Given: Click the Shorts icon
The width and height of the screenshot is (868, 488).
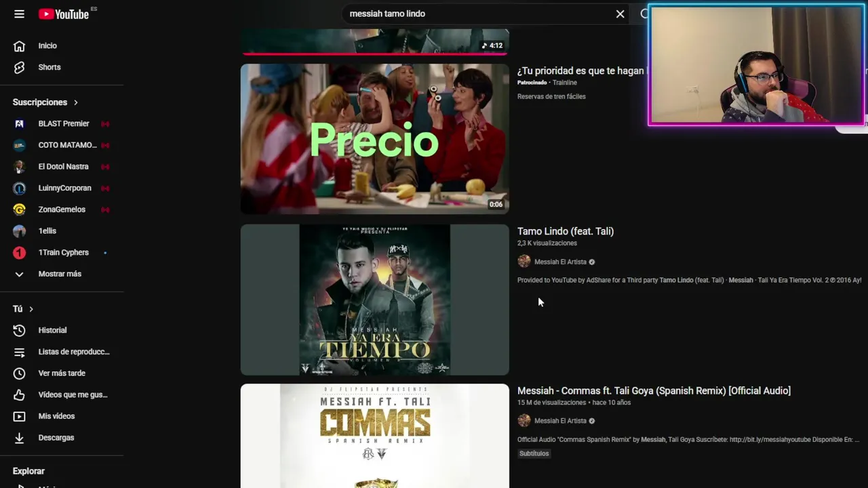Looking at the screenshot, I should (x=19, y=67).
